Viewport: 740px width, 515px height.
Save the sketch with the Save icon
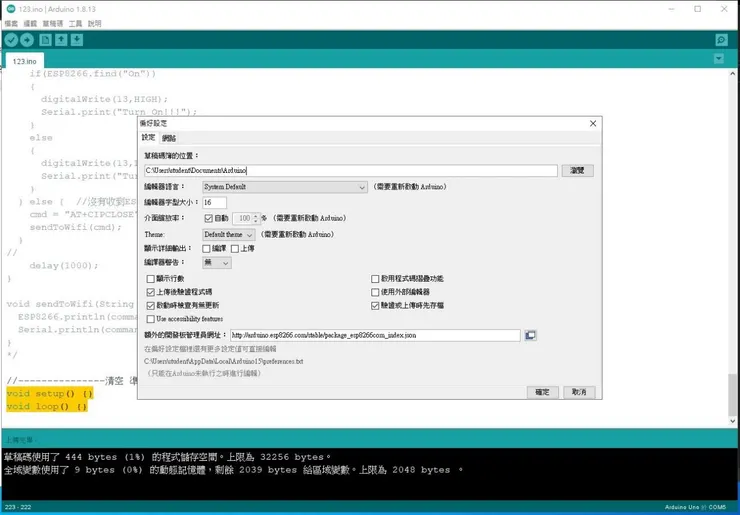[77, 40]
